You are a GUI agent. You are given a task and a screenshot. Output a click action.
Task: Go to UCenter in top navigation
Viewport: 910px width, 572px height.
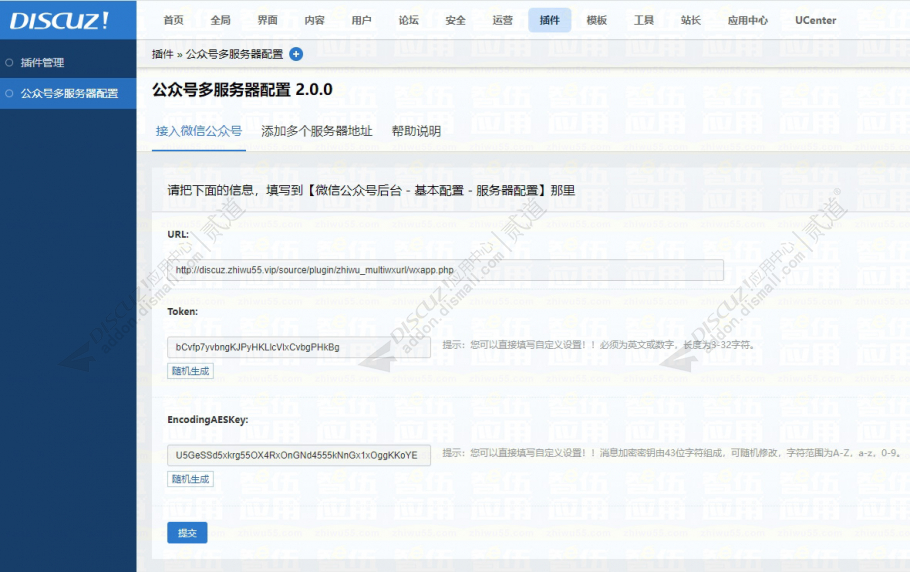tap(815, 20)
